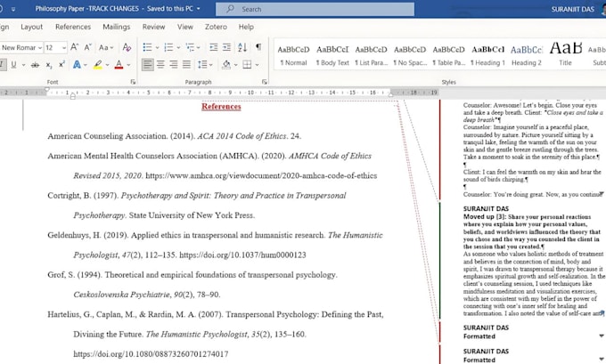The width and height of the screenshot is (606, 364).
Task: Expand bullet library dropdown arrow
Action: coord(158,48)
